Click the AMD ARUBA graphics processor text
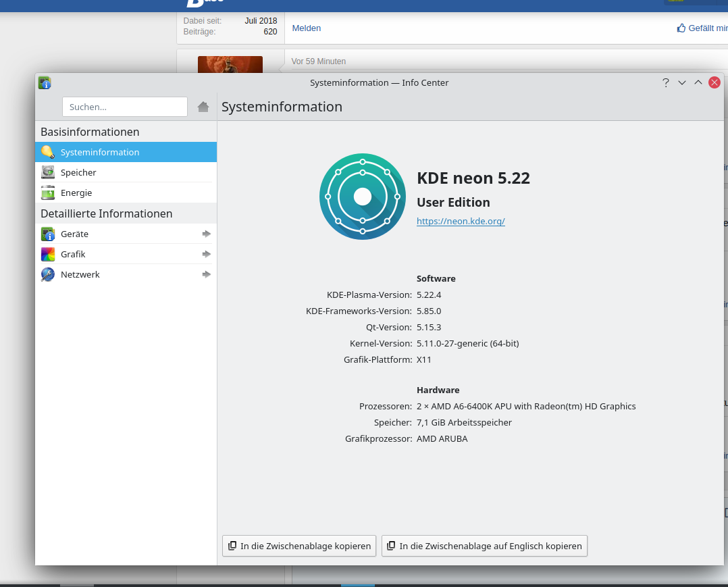Viewport: 728px width, 587px height. click(x=442, y=439)
